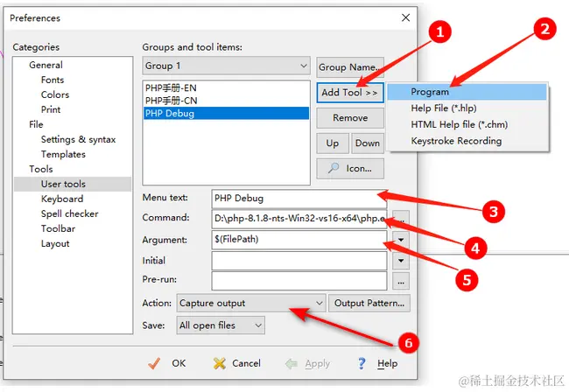The height and width of the screenshot is (392, 569).
Task: Click the yellow X Cancel icon
Action: point(220,363)
